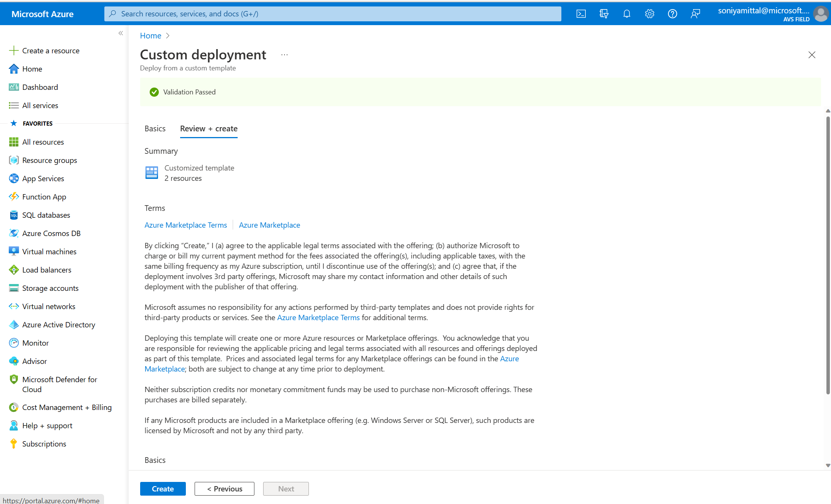The height and width of the screenshot is (504, 831).
Task: Open the help question mark icon
Action: coord(672,13)
